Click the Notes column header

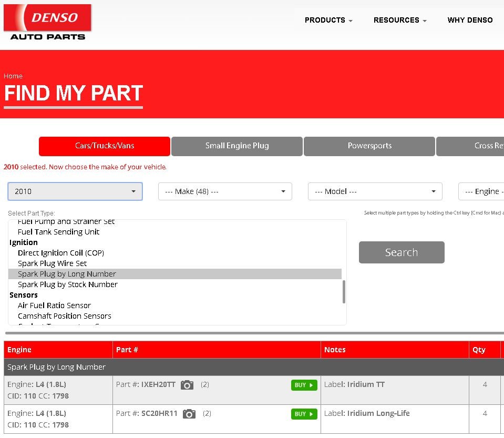pyautogui.click(x=395, y=350)
